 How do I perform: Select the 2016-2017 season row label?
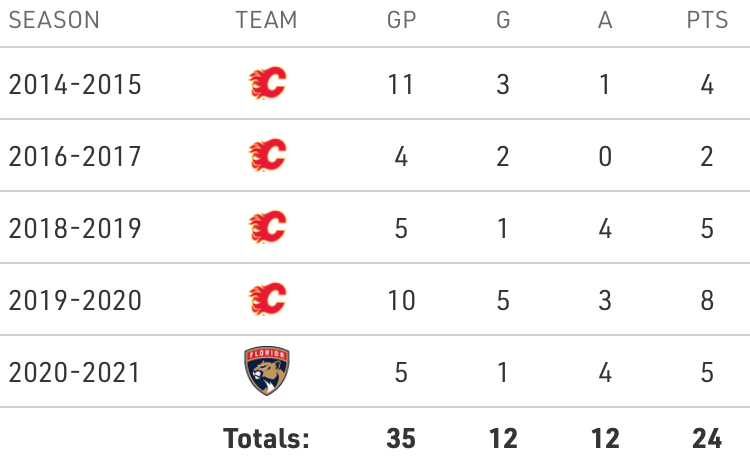point(74,157)
